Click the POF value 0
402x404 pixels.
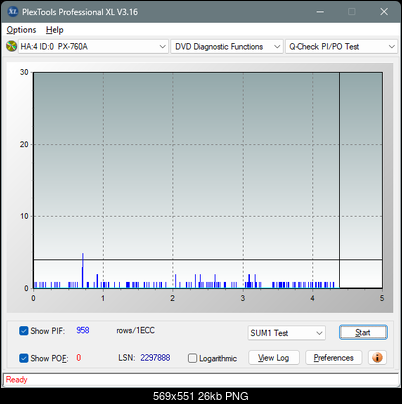tap(79, 358)
